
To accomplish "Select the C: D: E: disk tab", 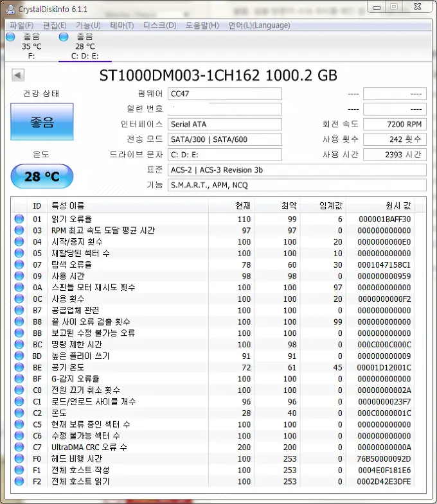I will (x=85, y=46).
